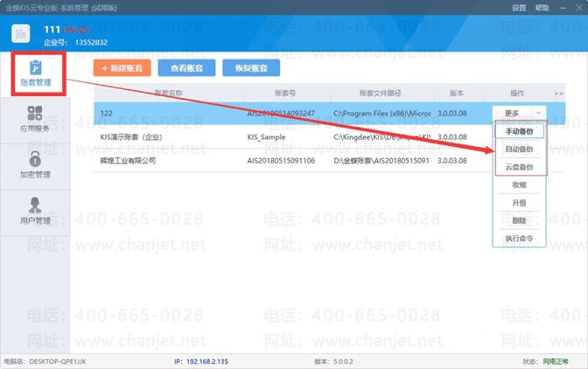588x369 pixels.
Task: Open the 帮助 menu in title bar
Action: tap(542, 8)
